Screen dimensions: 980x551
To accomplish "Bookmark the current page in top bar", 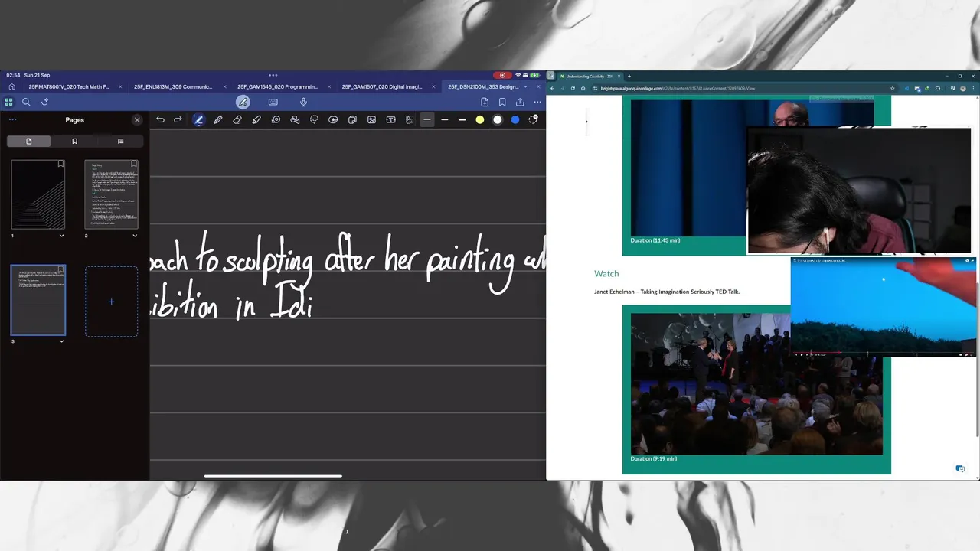I will coord(502,102).
